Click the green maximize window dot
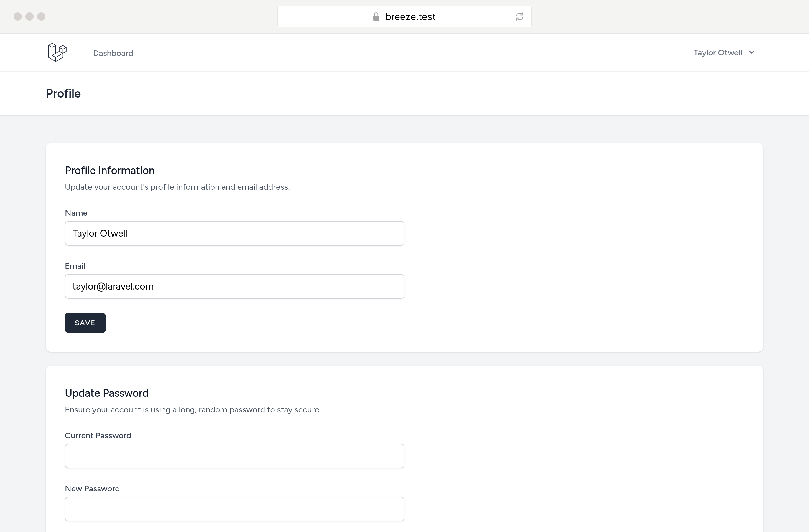 42,17
